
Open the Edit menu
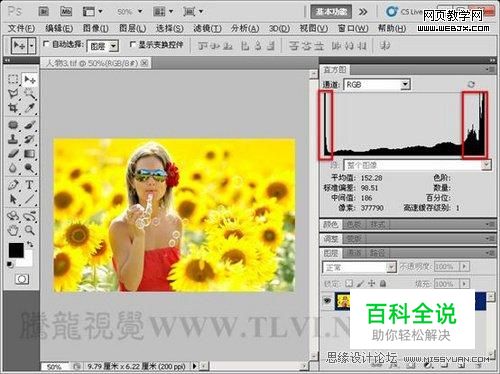click(x=59, y=29)
